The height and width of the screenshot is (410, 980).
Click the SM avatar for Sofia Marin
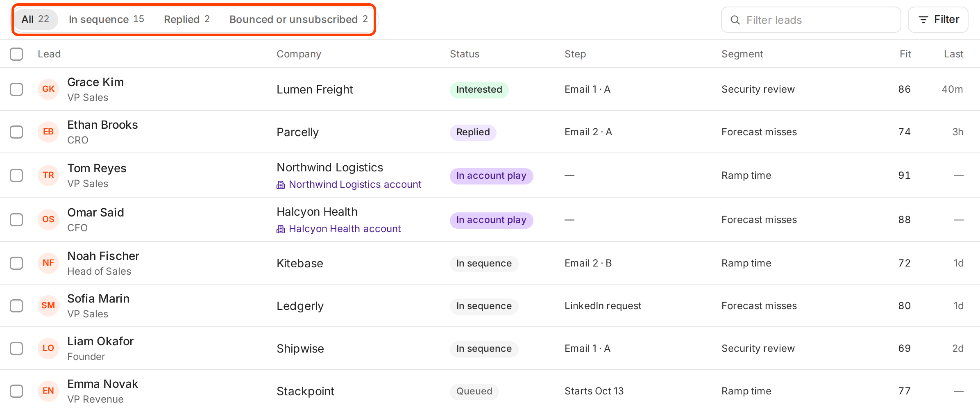coord(48,306)
